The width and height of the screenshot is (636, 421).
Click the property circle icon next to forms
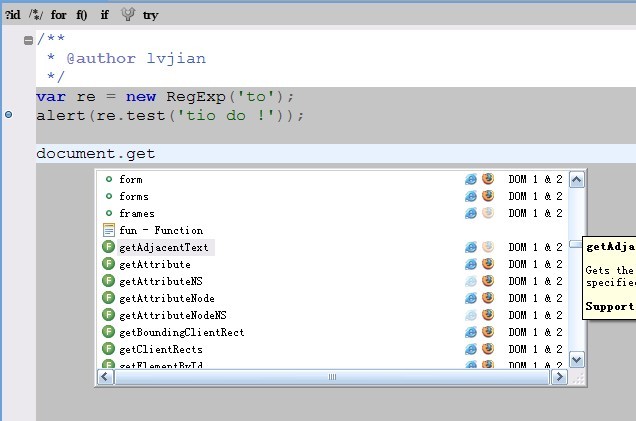[109, 196]
